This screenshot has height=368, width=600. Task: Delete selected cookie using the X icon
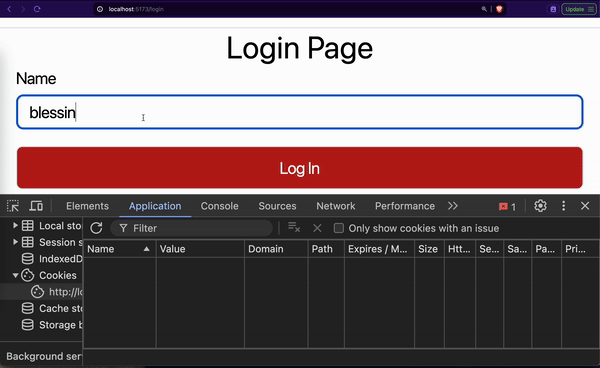tap(317, 228)
